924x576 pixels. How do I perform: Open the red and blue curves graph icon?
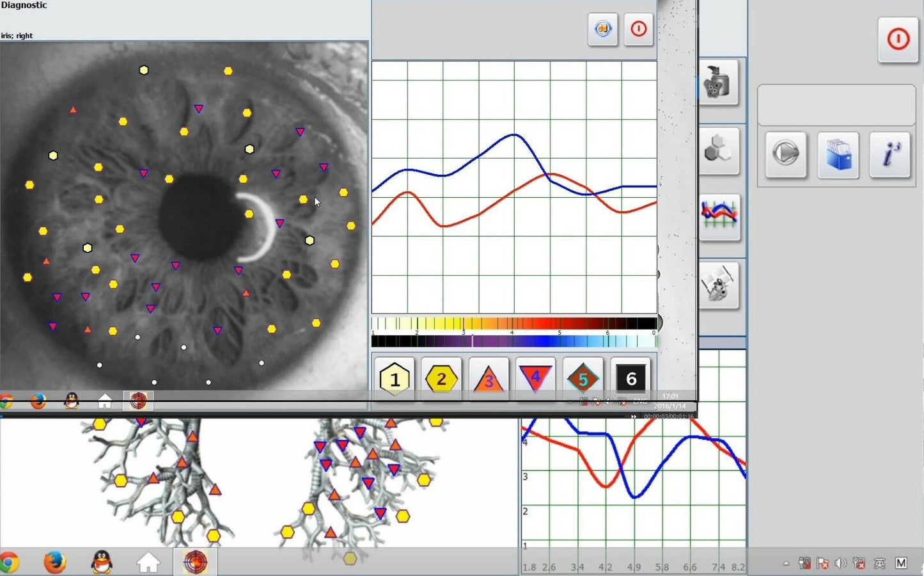point(719,218)
